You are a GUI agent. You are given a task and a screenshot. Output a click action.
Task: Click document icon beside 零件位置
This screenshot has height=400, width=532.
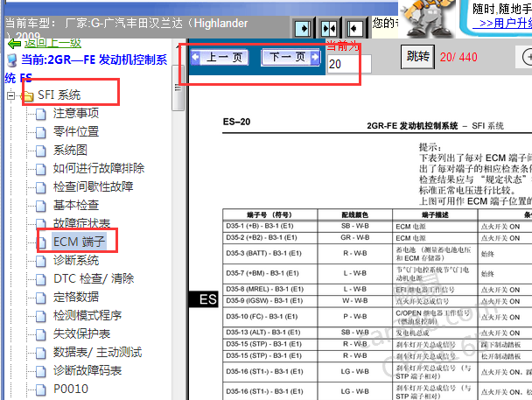(41, 133)
